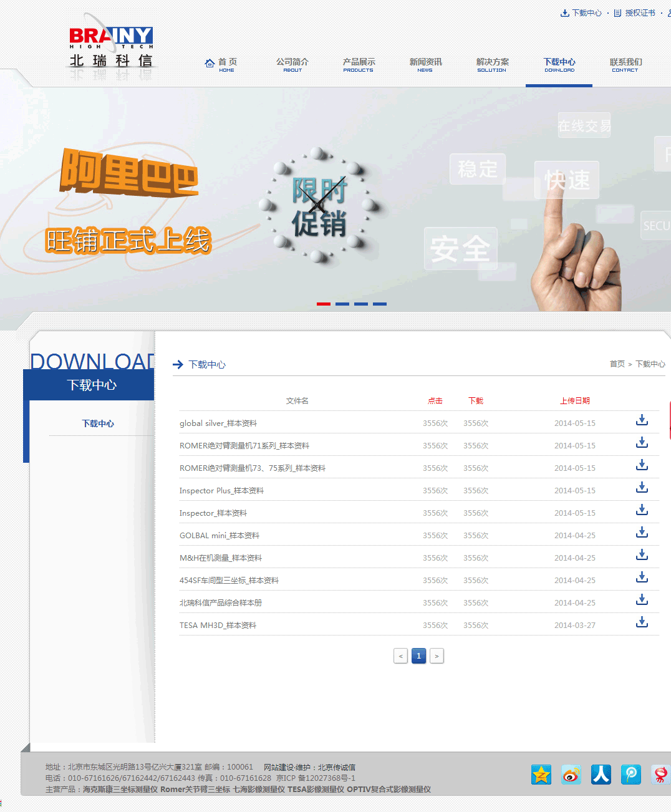The width and height of the screenshot is (671, 812).
Task: Open the 产品展示 Products menu
Action: coord(359,65)
